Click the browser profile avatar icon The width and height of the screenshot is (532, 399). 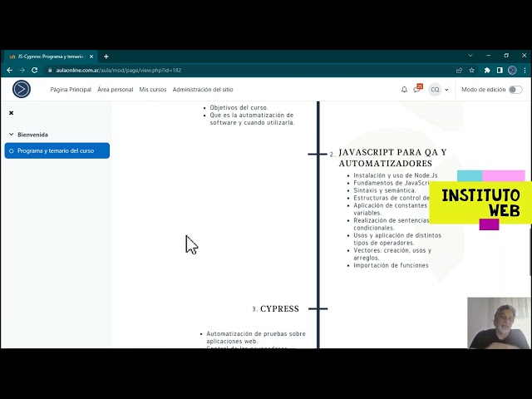pos(512,70)
